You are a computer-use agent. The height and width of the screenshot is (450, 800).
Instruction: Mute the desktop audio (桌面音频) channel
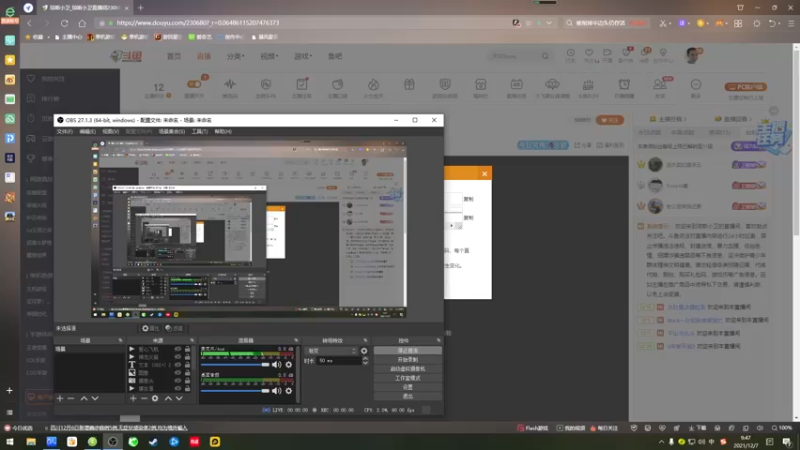click(x=277, y=391)
